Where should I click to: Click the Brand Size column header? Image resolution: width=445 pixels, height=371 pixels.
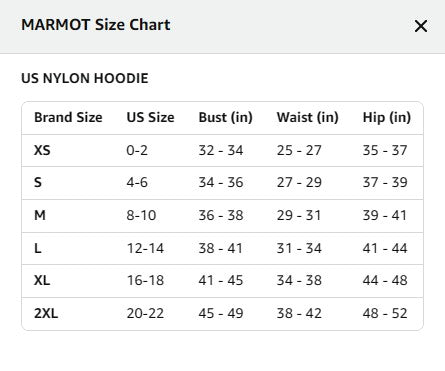click(68, 118)
